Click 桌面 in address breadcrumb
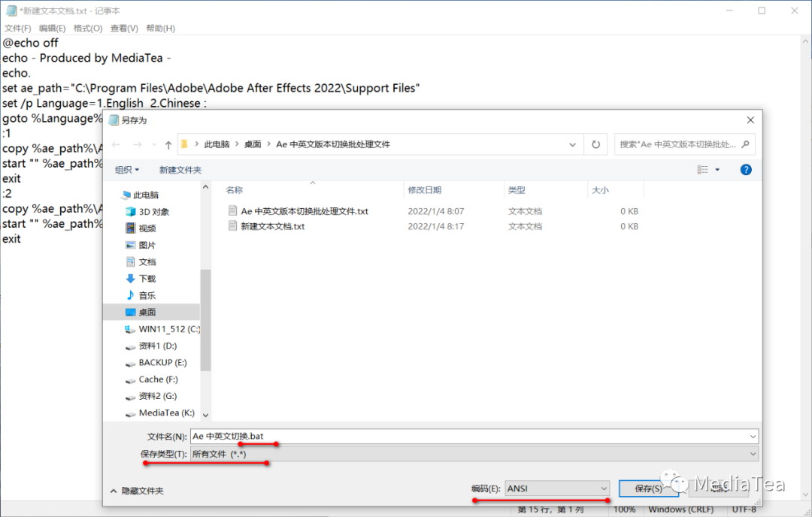The height and width of the screenshot is (517, 812). (x=253, y=144)
